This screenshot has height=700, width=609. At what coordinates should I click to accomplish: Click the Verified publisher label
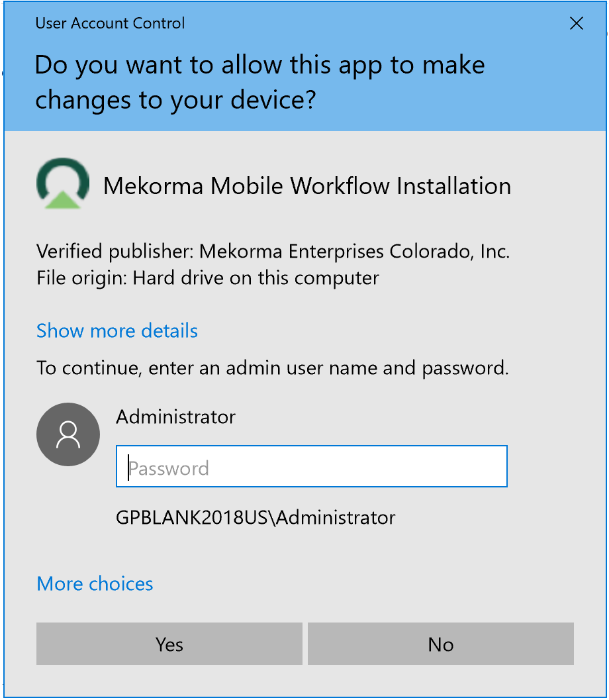115,252
